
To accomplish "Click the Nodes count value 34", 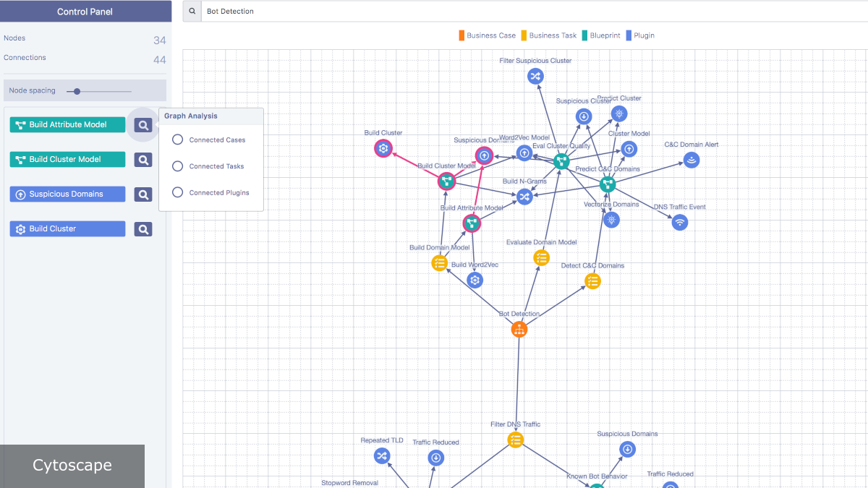I will [x=160, y=40].
